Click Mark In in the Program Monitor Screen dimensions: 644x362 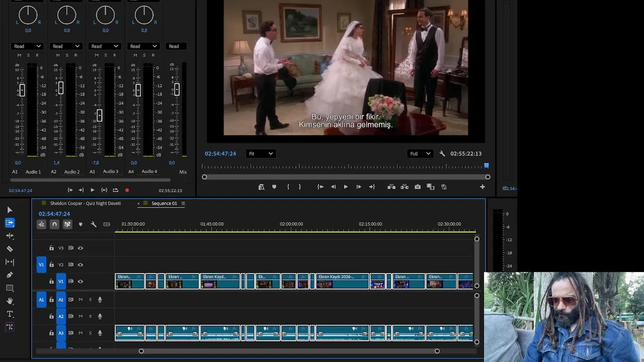tap(288, 187)
